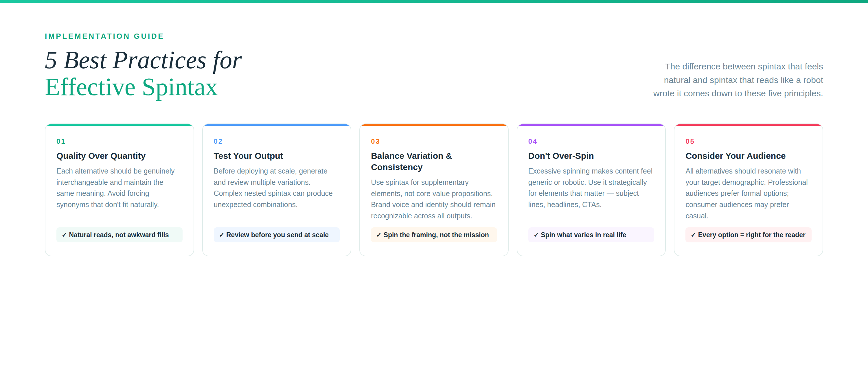Click the 'Spin the framing, not the mission' badge
Image resolution: width=868 pixels, height=376 pixels.
(x=434, y=235)
